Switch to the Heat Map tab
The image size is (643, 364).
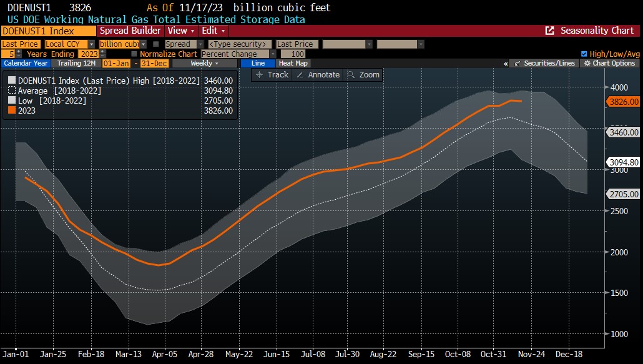pyautogui.click(x=293, y=64)
